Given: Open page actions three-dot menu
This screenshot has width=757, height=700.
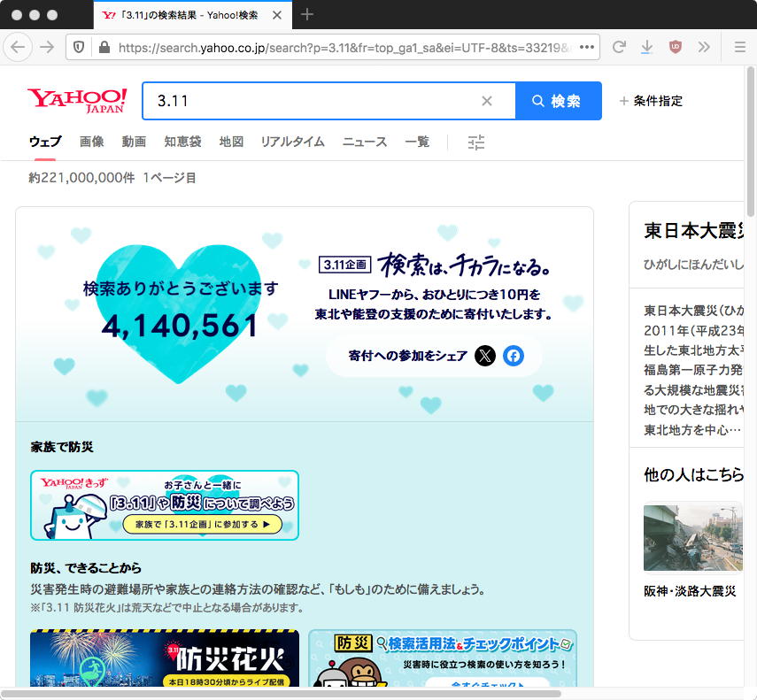Looking at the screenshot, I should (x=587, y=47).
